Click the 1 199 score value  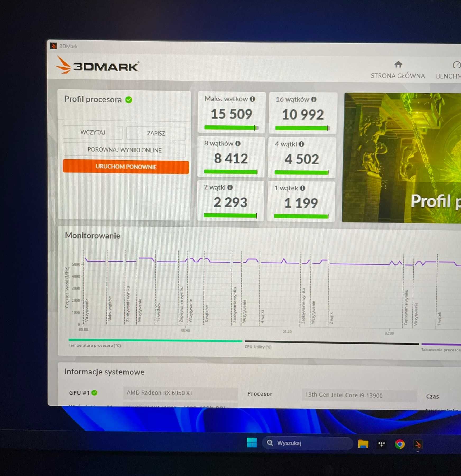click(301, 203)
